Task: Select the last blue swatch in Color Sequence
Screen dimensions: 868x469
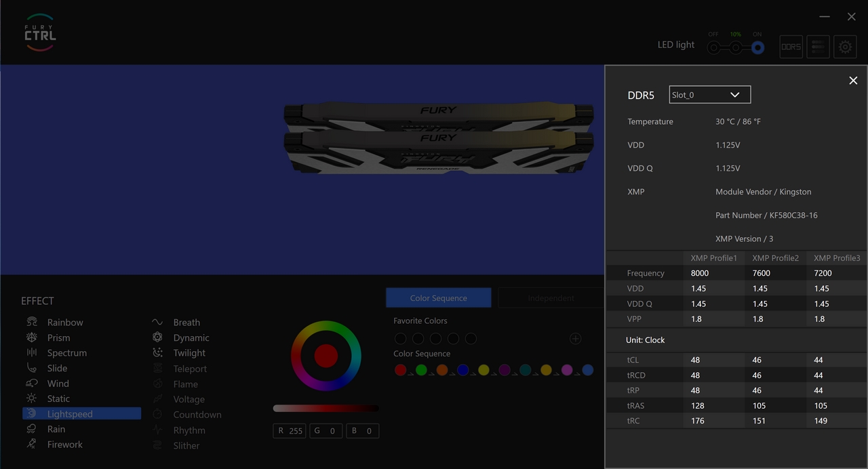Action: coord(588,369)
